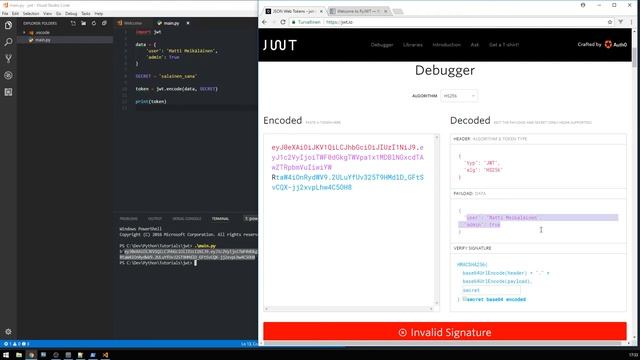Open the Source Control view in VS Code
The image size is (640, 360).
pyautogui.click(x=8, y=59)
